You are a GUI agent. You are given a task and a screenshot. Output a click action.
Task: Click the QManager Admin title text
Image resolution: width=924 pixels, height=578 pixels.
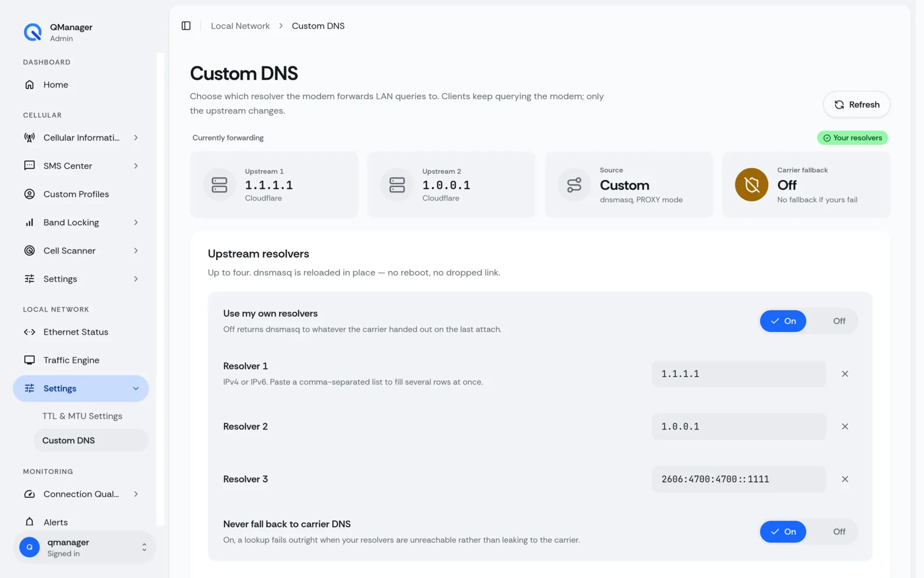click(x=71, y=32)
